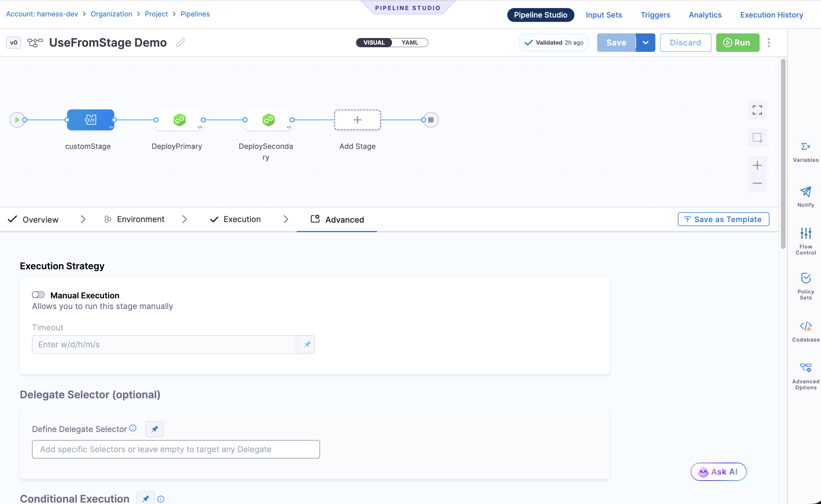Open Flow Control panel
Screen dimensions: 821x504
point(805,241)
